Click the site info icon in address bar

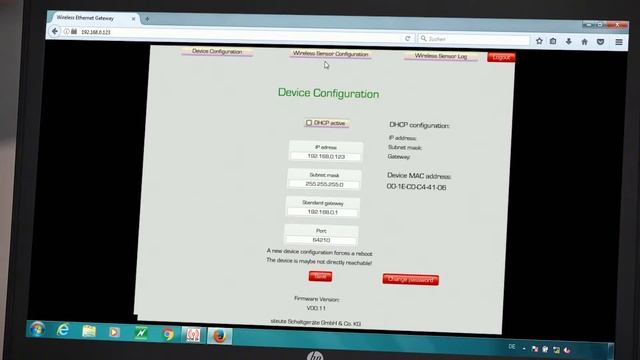click(67, 31)
